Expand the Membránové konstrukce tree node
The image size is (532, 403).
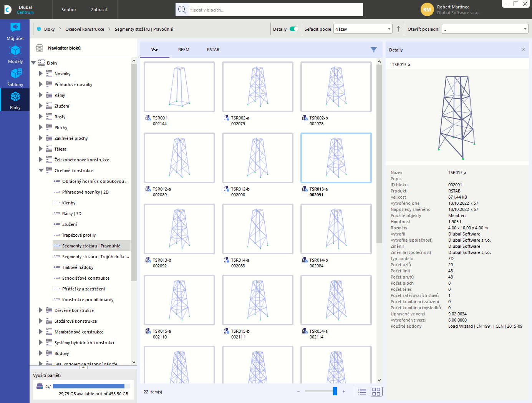[x=41, y=332]
